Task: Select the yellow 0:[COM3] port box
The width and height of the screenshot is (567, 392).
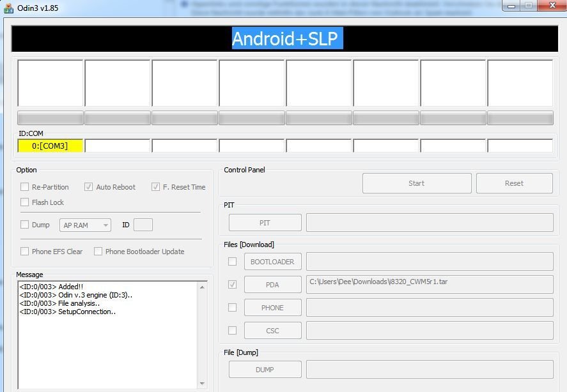Action: tap(50, 146)
